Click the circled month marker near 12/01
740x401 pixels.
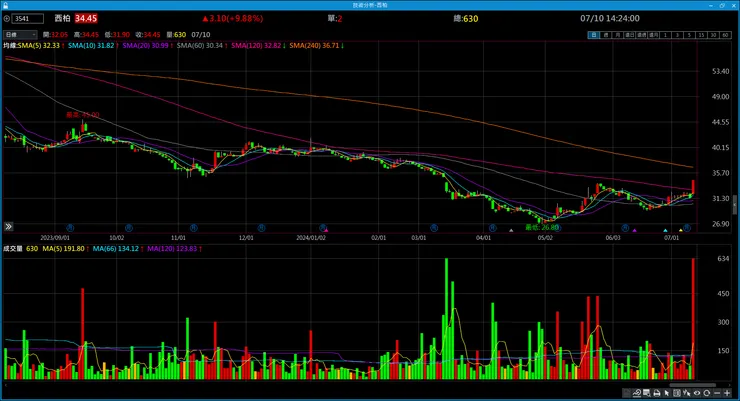click(261, 228)
